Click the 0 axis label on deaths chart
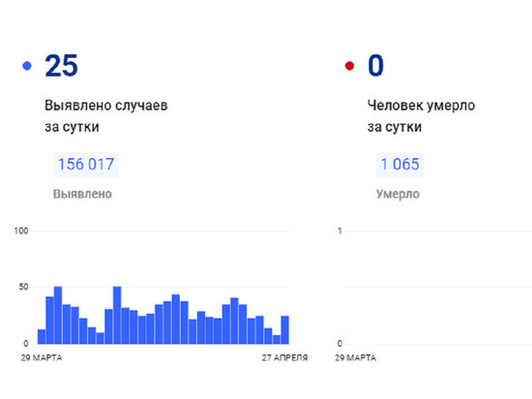The image size is (532, 399). [340, 343]
